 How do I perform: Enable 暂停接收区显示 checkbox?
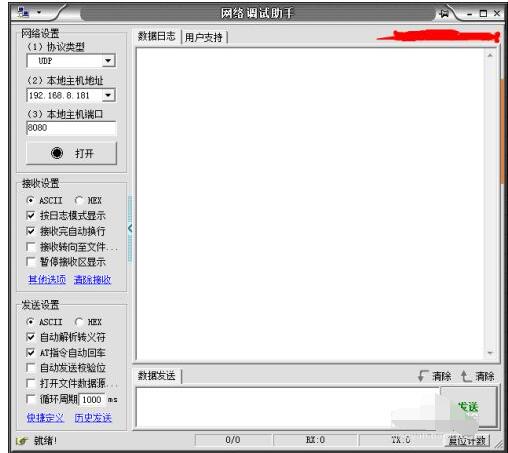pyautogui.click(x=31, y=262)
